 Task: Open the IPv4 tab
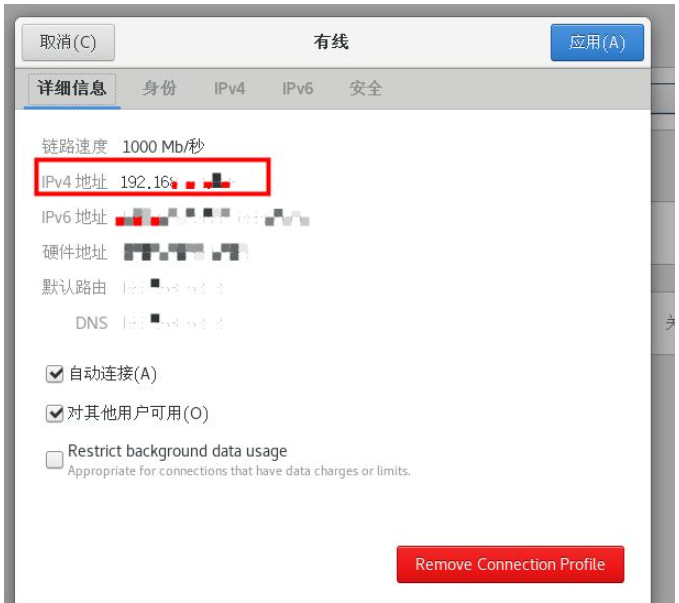tap(230, 89)
